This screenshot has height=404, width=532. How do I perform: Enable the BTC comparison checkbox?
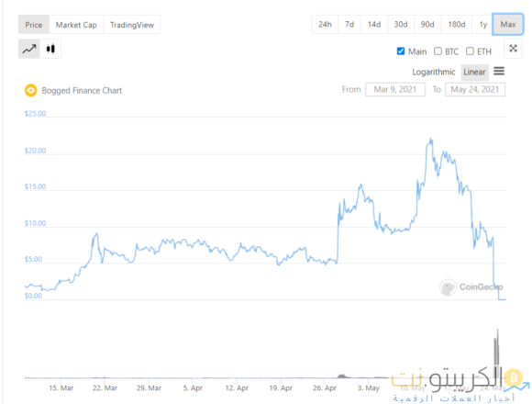(438, 51)
